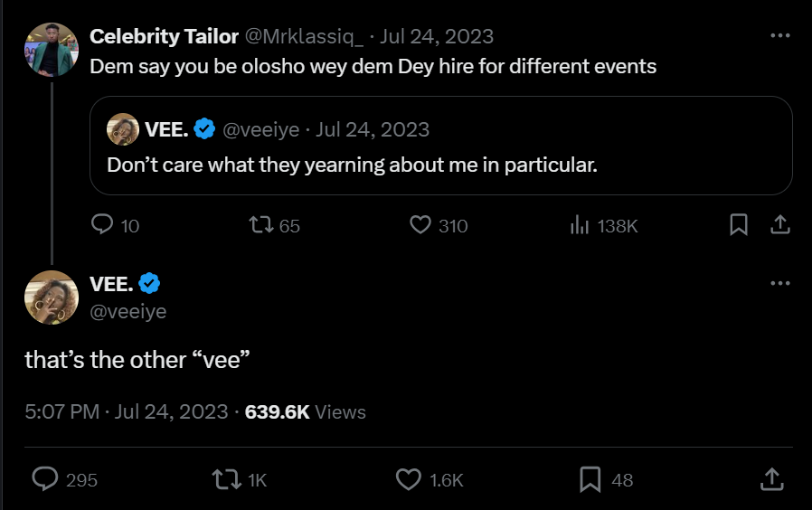Reply to VEE's tweet with 295 replies

point(45,479)
